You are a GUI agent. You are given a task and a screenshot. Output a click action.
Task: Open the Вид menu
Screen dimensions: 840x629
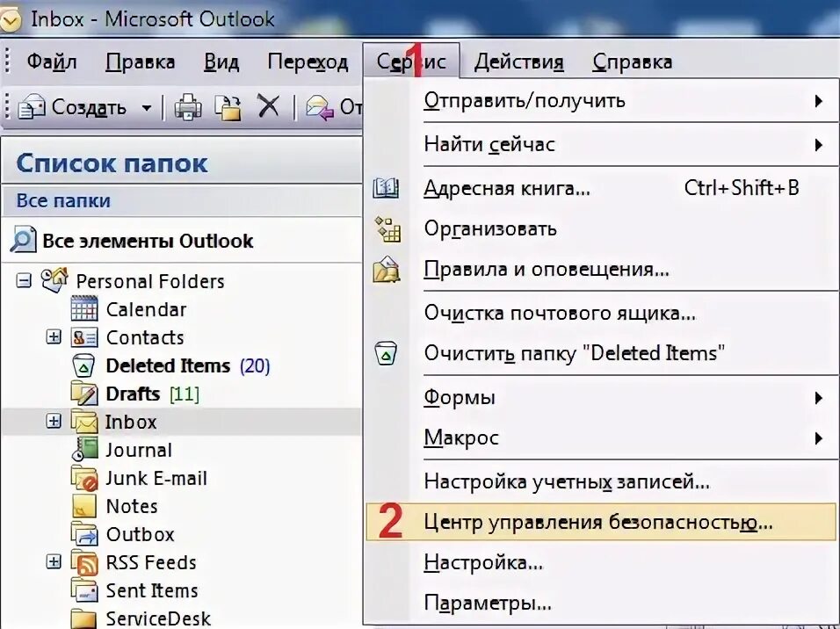(221, 61)
